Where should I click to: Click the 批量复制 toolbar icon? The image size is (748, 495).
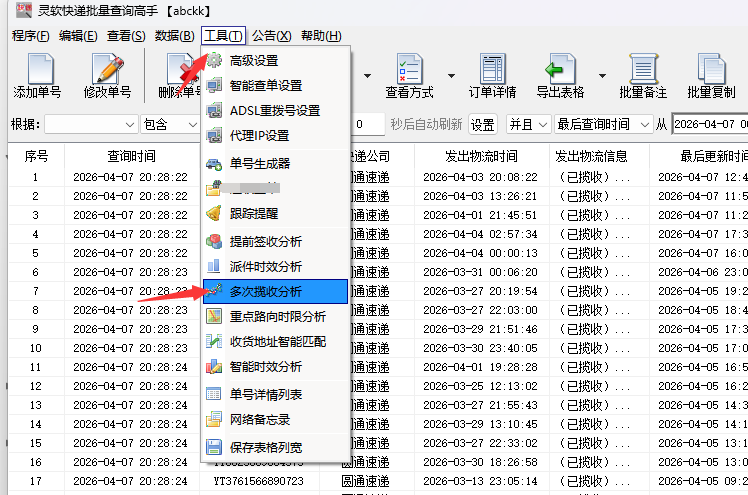(711, 70)
